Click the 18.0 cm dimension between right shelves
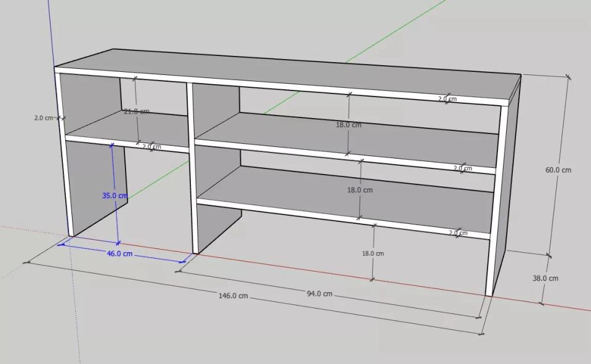Image resolution: width=591 pixels, height=364 pixels. click(360, 190)
